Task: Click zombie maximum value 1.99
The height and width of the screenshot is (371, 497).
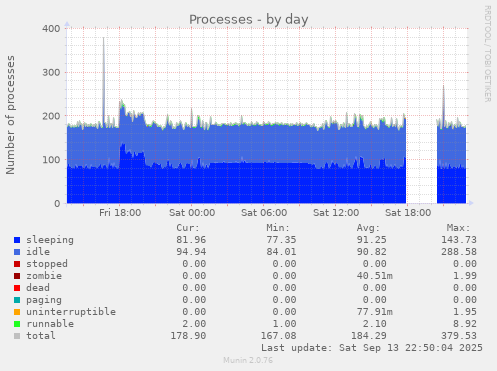Action: [465, 276]
